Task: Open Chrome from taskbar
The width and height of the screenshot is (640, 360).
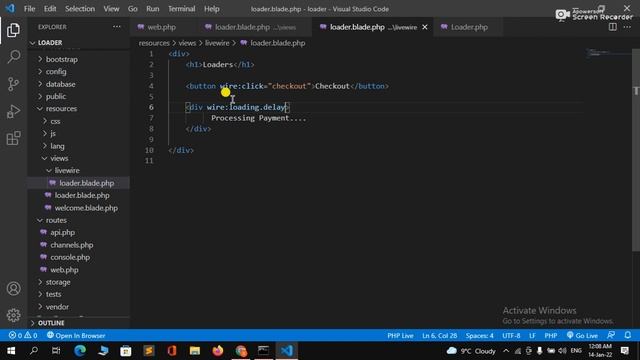Action: (x=241, y=351)
